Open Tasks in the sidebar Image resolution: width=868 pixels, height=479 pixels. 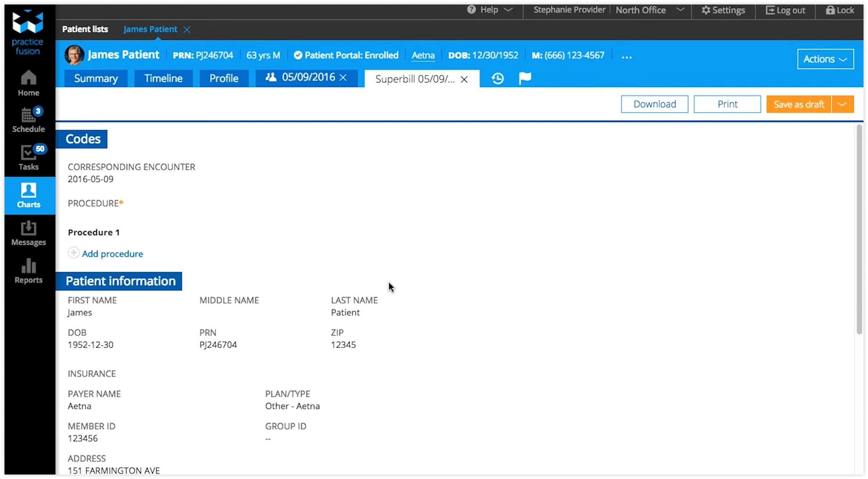[x=28, y=158]
